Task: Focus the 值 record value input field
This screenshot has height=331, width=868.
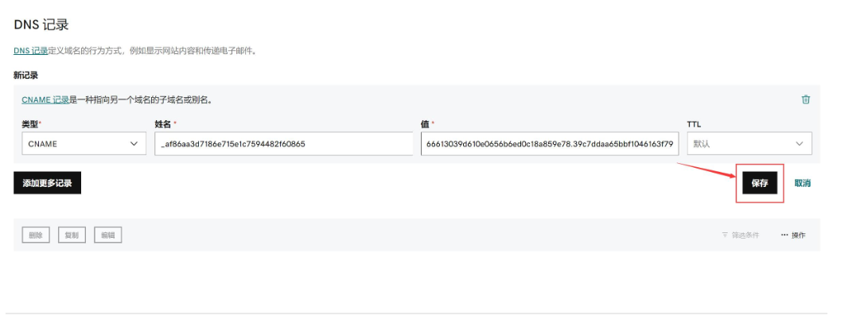Action: pyautogui.click(x=550, y=144)
